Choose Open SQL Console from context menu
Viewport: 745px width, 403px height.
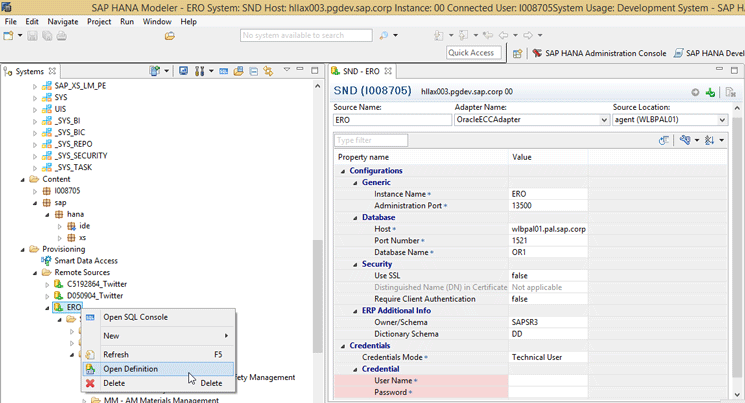tap(158, 317)
